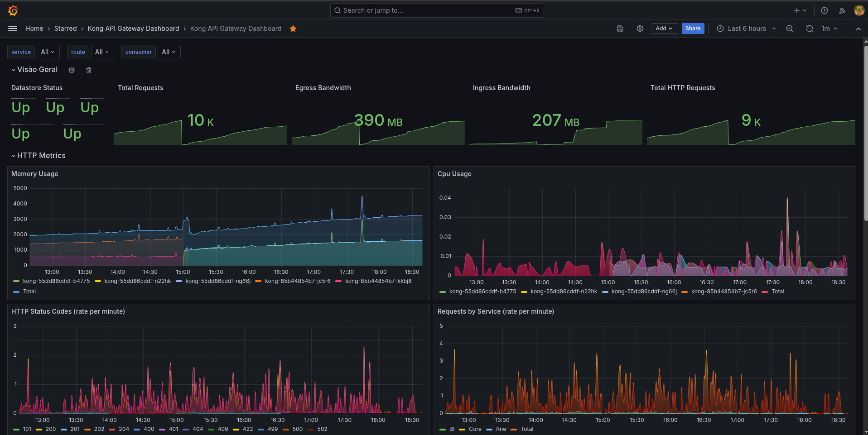Open the consumer variable All dropdown
Screen dimensions: 868x435
click(169, 52)
